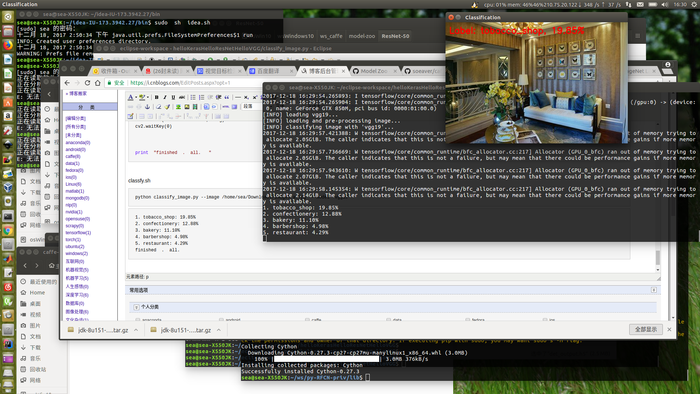Image resolution: width=700 pixels, height=394 pixels.
Task: Switch to the Model Zoo browser tab
Action: click(374, 71)
